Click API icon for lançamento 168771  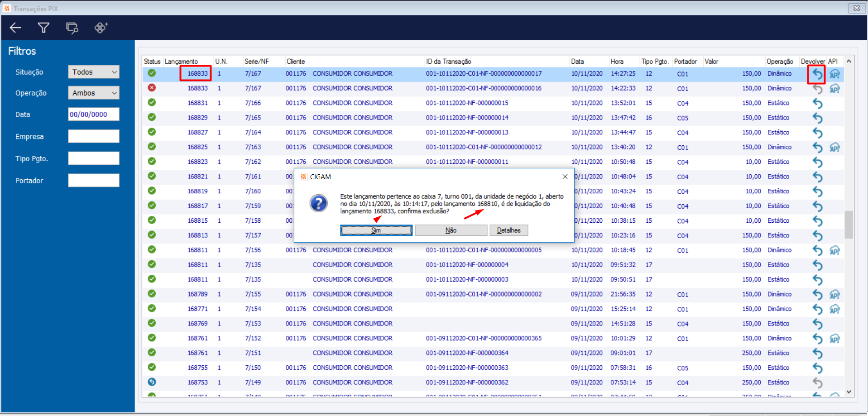[834, 309]
